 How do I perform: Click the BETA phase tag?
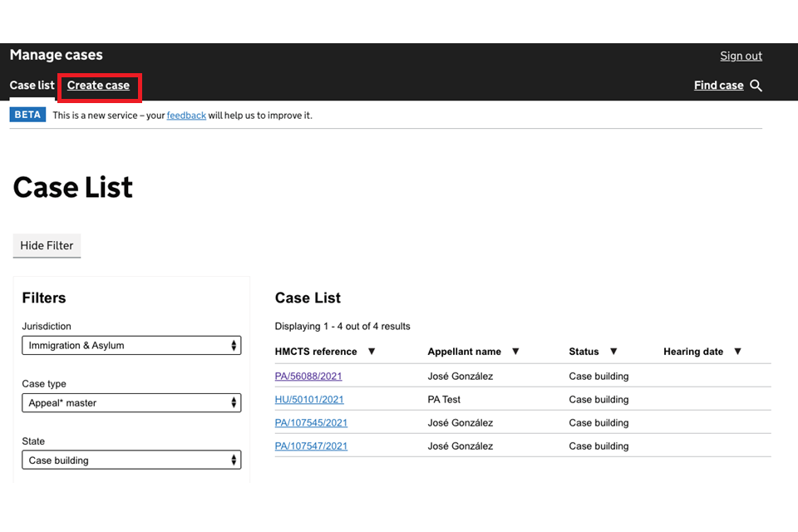[27, 116]
